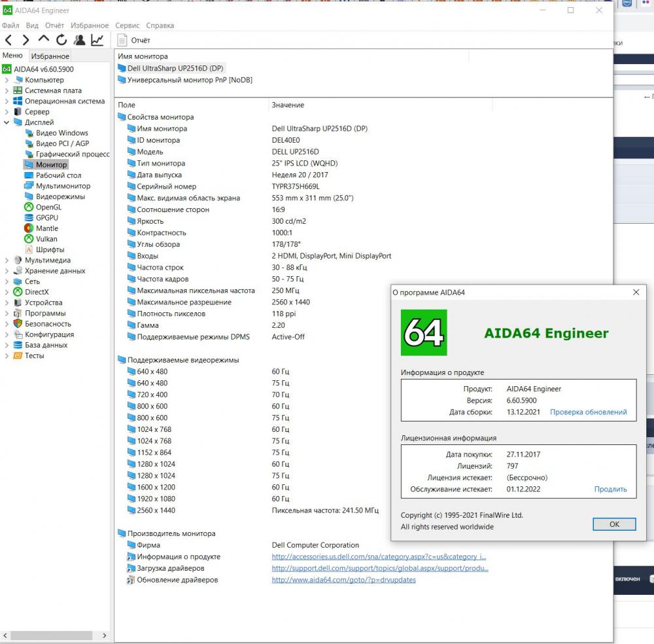Collapse the Дисплей tree node
This screenshot has width=654, height=644.
click(x=7, y=122)
